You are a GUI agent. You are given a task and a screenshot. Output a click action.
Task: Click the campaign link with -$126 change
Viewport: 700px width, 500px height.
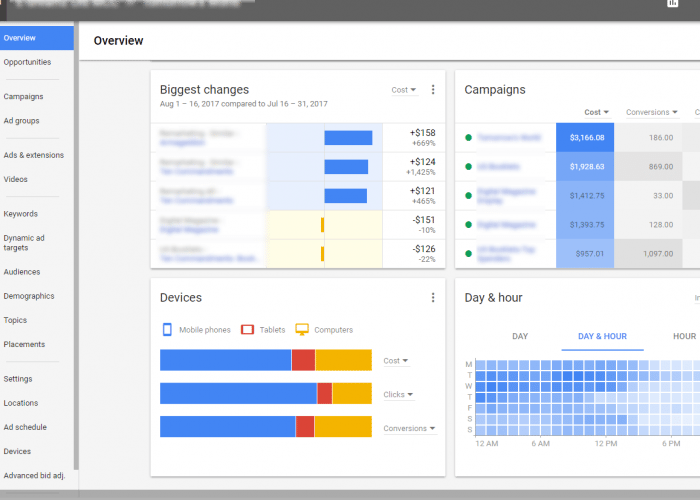[x=208, y=258]
